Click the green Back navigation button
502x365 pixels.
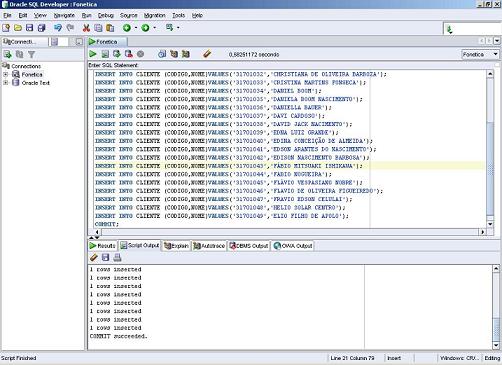[x=127, y=28]
